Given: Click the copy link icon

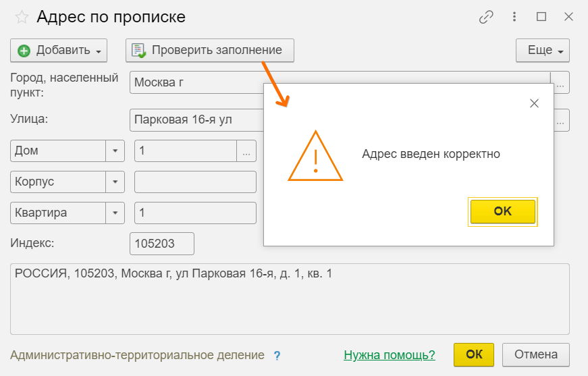Looking at the screenshot, I should (x=486, y=18).
